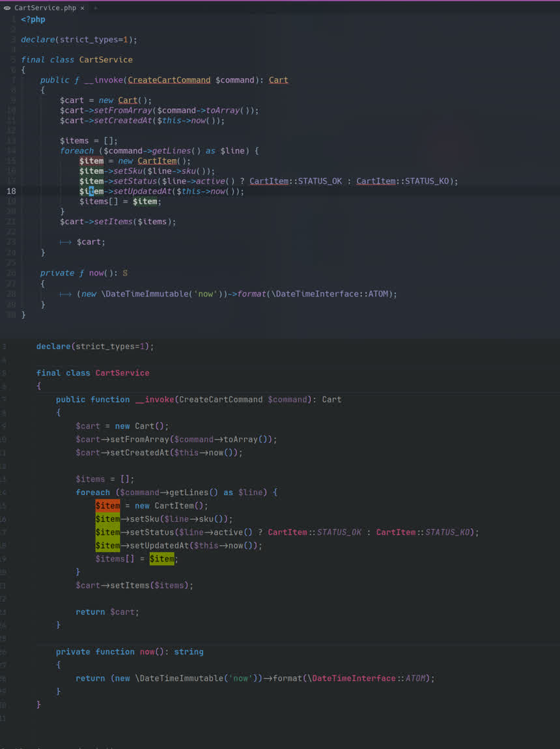
Task: Click italic STATUS_OK constant in lower editor
Action: [x=339, y=532]
